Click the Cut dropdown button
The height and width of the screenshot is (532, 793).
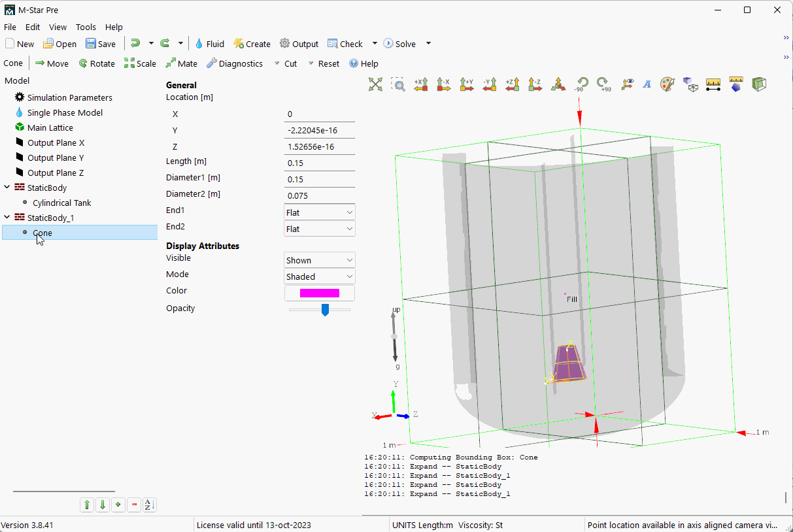[286, 63]
